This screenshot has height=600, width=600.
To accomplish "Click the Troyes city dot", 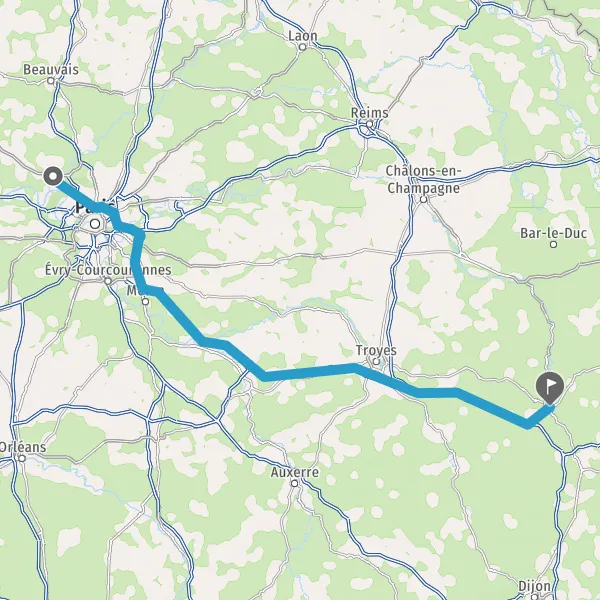I will click(x=376, y=361).
